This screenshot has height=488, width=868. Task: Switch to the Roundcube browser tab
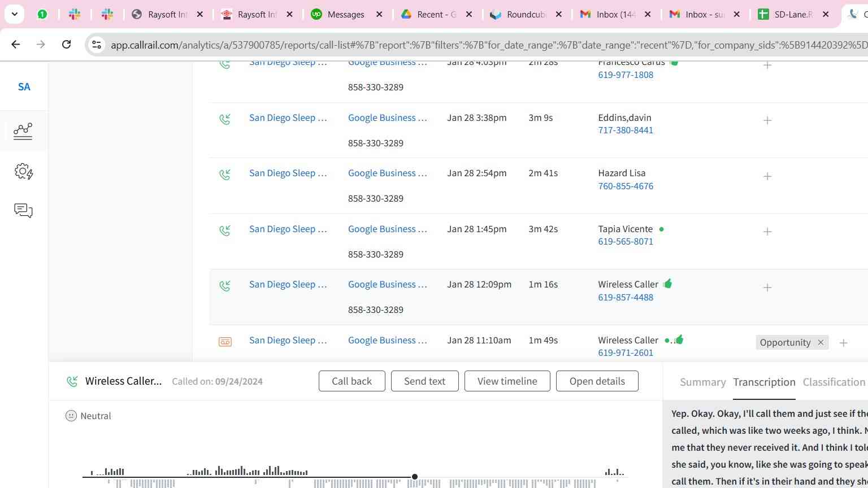[x=527, y=15]
